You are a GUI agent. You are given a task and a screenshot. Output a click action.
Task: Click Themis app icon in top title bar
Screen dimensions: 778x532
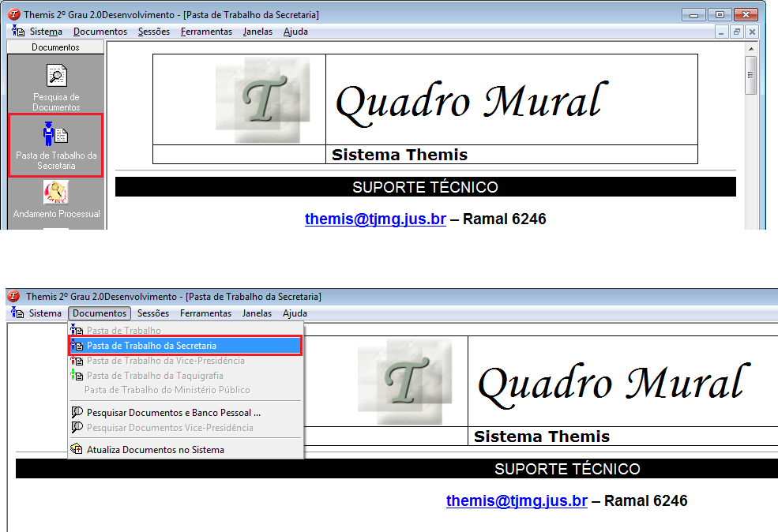coord(14,14)
